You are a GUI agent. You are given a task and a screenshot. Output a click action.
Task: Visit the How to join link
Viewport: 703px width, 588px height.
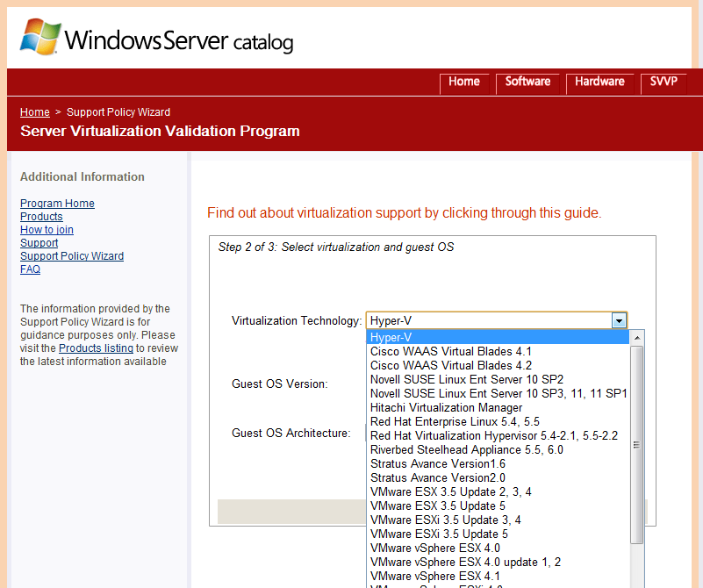coord(47,230)
